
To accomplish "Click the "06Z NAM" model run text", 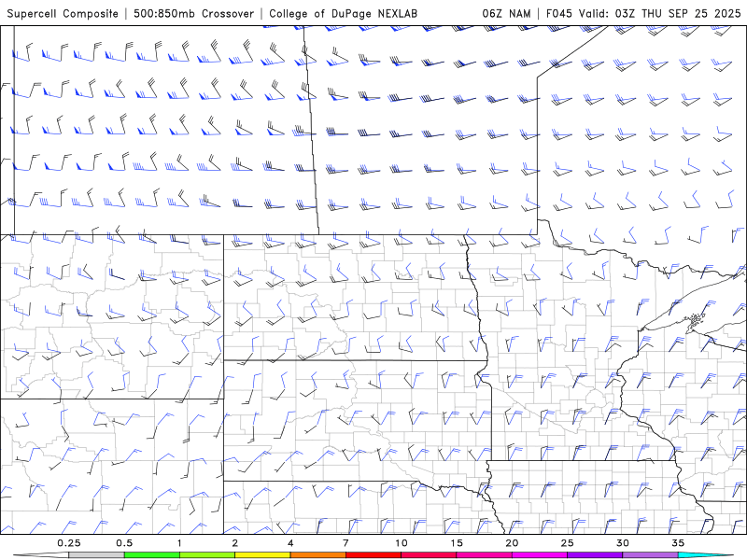I will (506, 13).
